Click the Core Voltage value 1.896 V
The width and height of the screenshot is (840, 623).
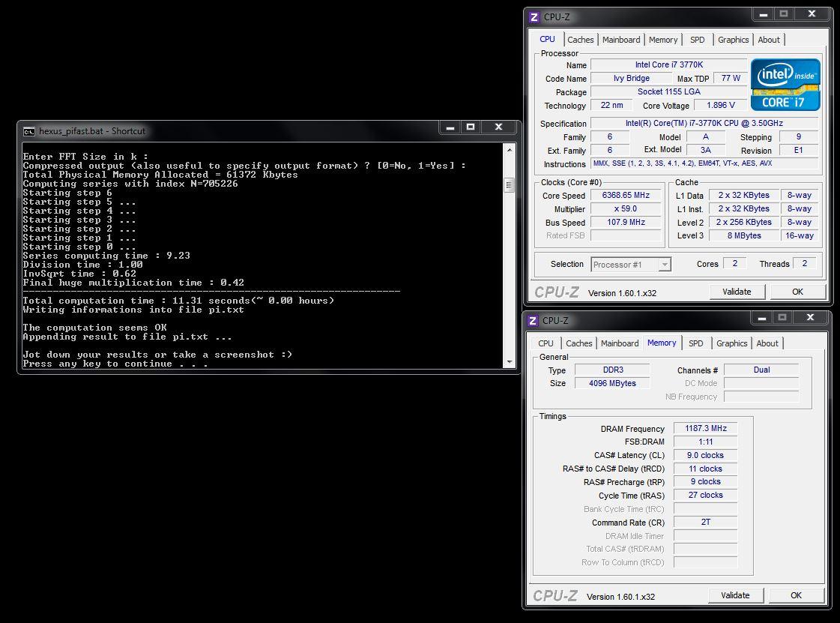[721, 105]
